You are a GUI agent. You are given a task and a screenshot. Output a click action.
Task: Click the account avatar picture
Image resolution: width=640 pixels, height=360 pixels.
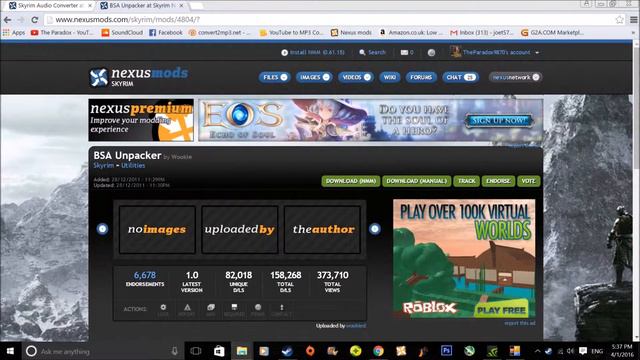(456, 51)
